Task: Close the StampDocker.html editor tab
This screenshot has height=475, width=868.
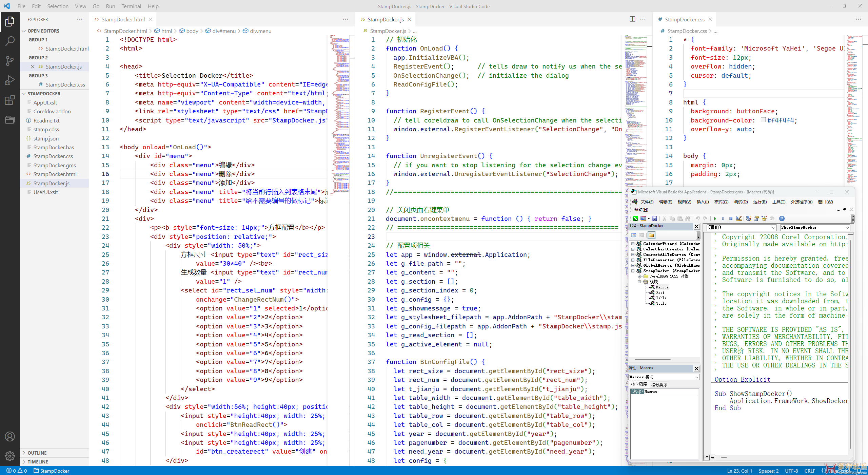Action: (150, 19)
